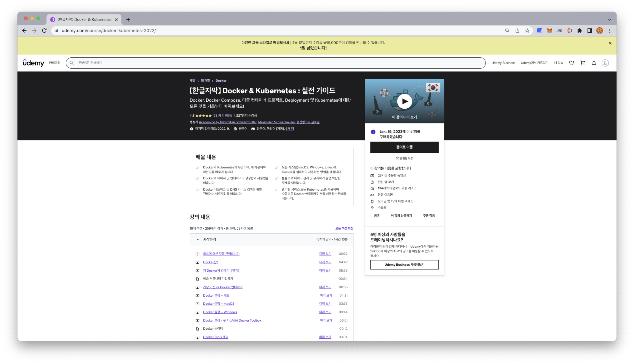Bookmark this page with star icon
Image resolution: width=634 pixels, height=364 pixels.
coord(527,31)
